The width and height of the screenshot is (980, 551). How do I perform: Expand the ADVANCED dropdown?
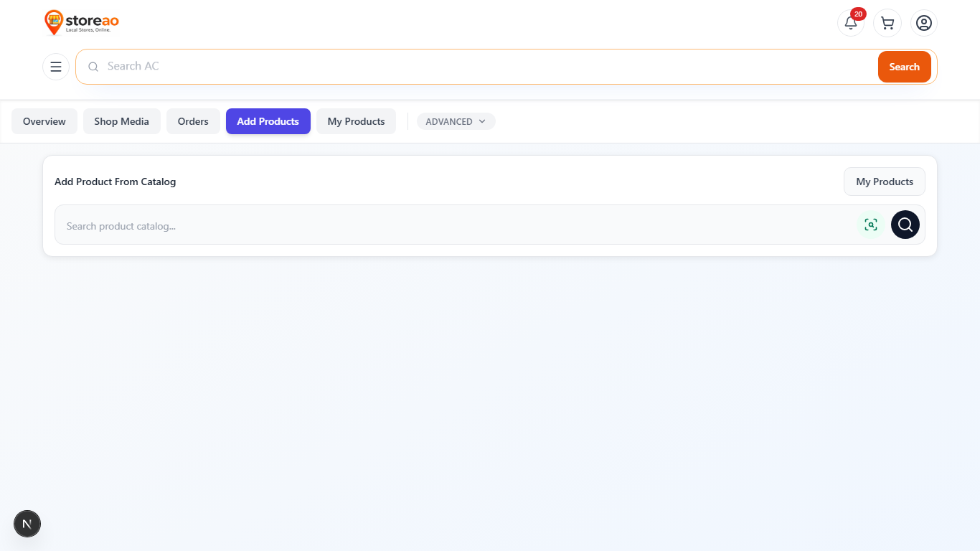click(456, 121)
